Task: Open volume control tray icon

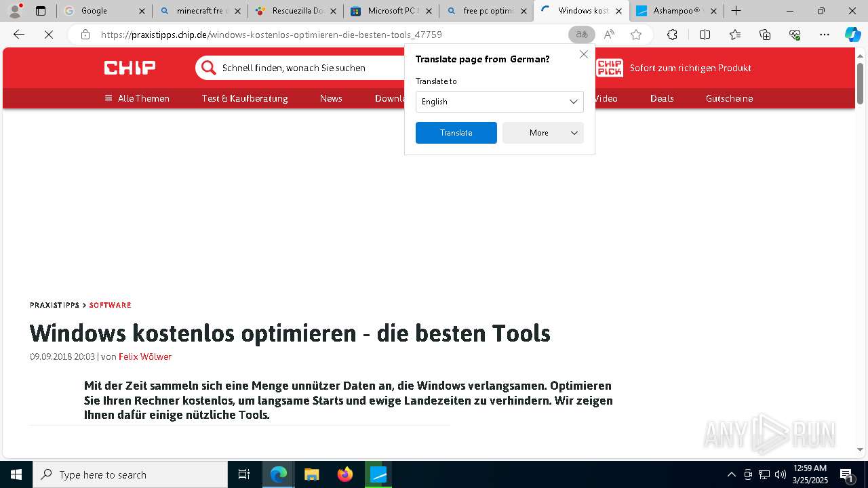Action: tap(781, 474)
